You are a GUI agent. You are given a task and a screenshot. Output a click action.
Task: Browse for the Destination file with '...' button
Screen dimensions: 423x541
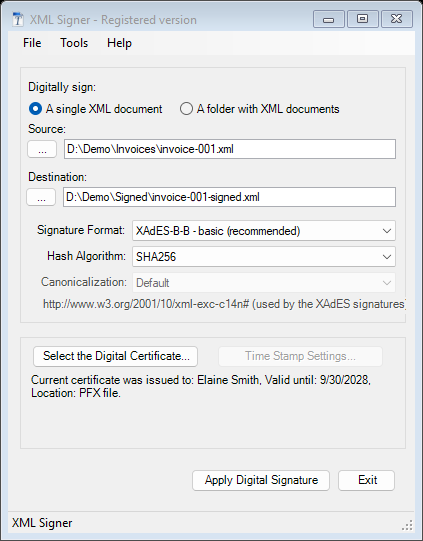(41, 197)
